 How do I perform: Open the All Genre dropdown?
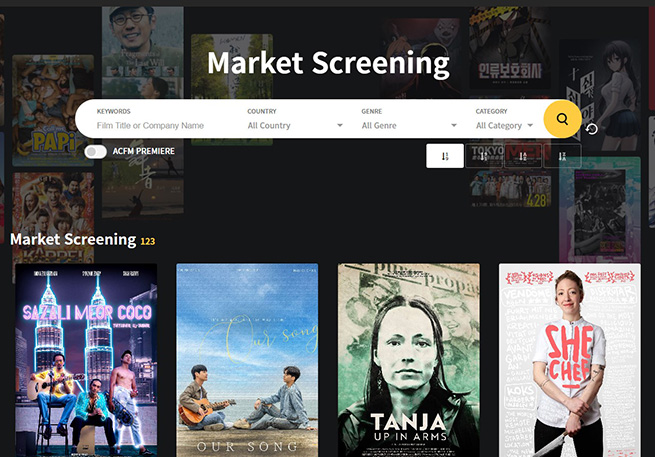pyautogui.click(x=409, y=125)
